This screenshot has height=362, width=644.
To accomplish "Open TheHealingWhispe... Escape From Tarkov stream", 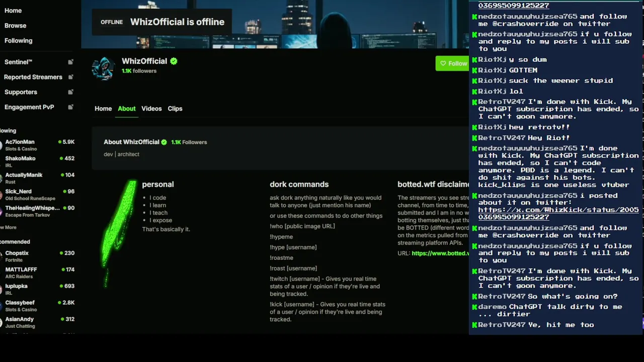I will (38, 211).
